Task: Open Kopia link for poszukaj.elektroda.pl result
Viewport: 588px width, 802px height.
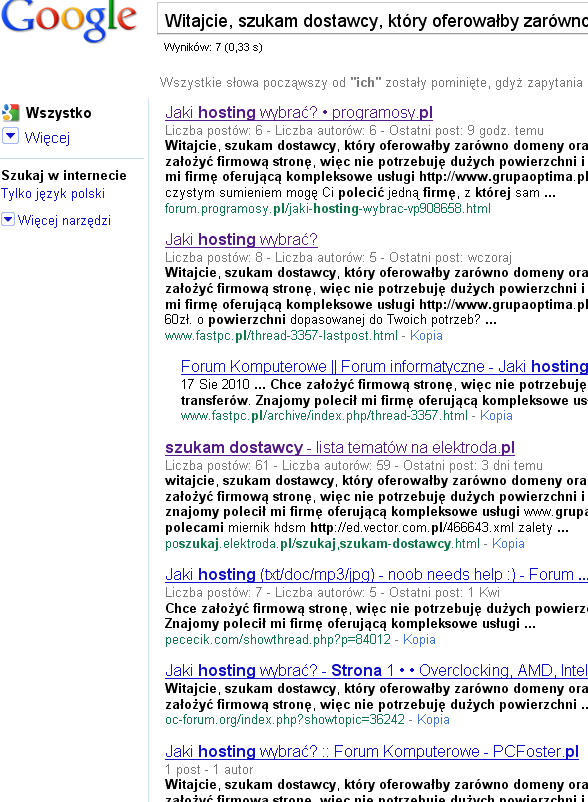Action: click(508, 543)
